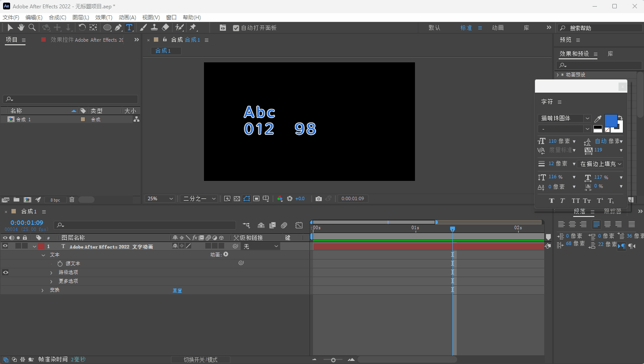Screen dimensions: 644x364
Task: Open the 在描边上填充 stroke option dropdown
Action: [x=600, y=164]
